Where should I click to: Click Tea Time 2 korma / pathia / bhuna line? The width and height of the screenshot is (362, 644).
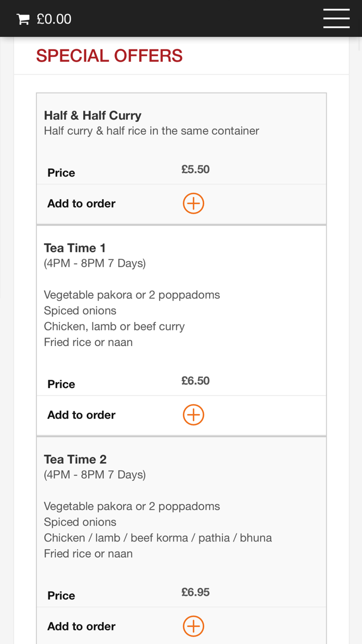click(x=158, y=538)
